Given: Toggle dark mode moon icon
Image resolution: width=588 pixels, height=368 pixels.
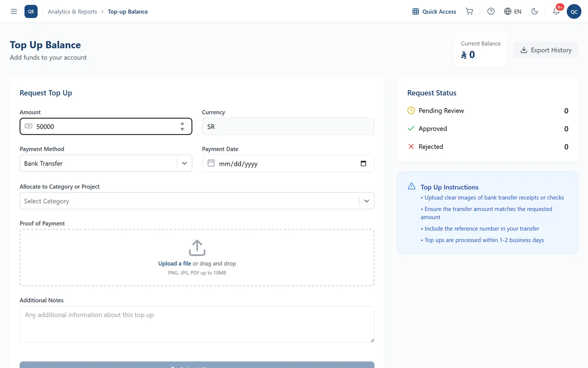Looking at the screenshot, I should (x=535, y=11).
